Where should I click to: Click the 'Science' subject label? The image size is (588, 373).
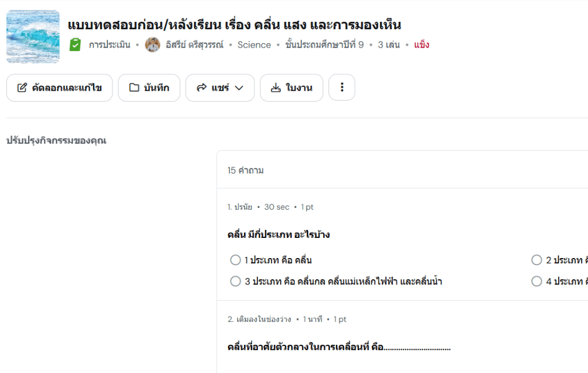[x=254, y=45]
